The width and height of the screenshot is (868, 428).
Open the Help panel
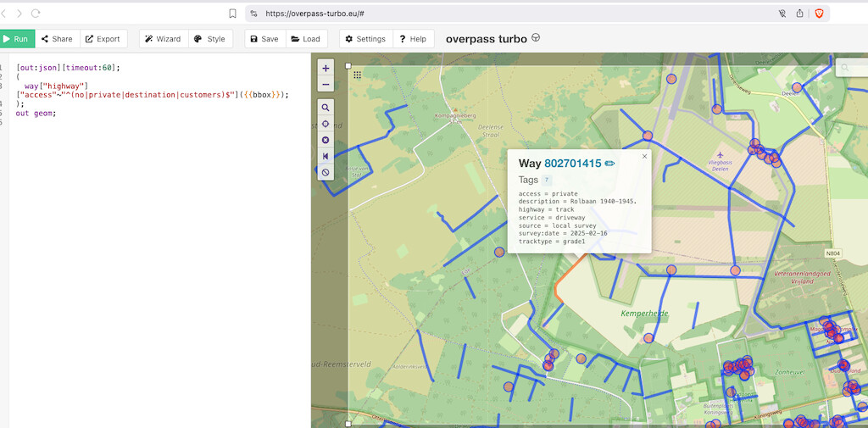click(414, 39)
